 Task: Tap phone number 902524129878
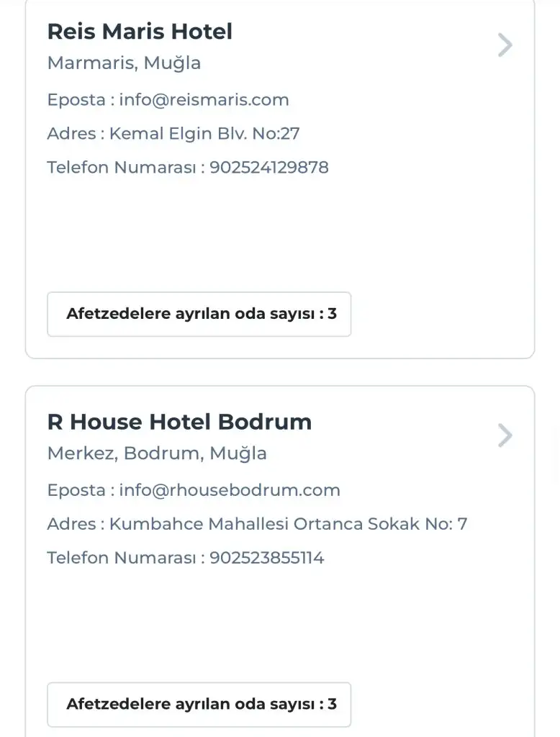pos(269,168)
